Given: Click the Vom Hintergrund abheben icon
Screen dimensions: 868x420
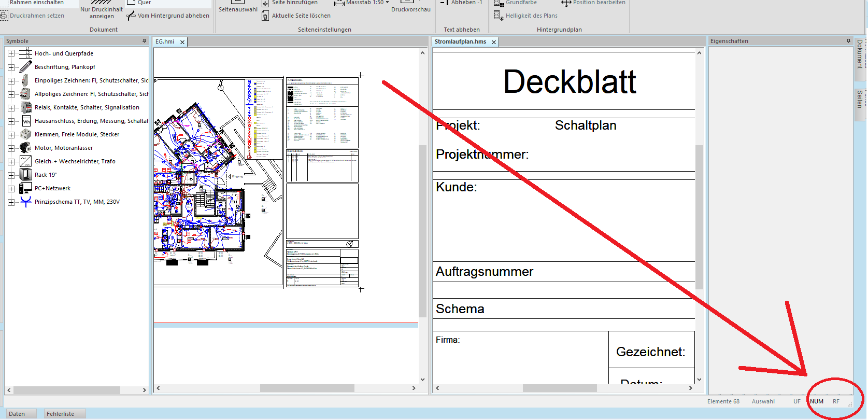Looking at the screenshot, I should point(131,16).
